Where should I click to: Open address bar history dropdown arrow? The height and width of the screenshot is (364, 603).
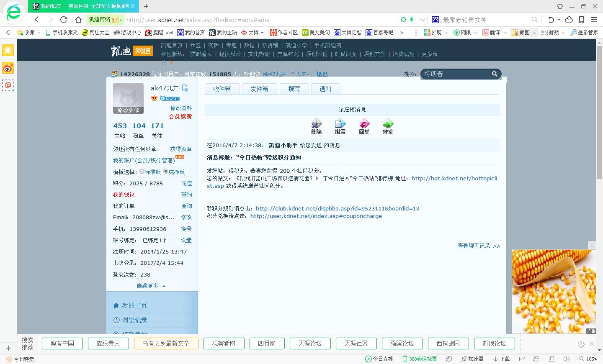[423, 20]
